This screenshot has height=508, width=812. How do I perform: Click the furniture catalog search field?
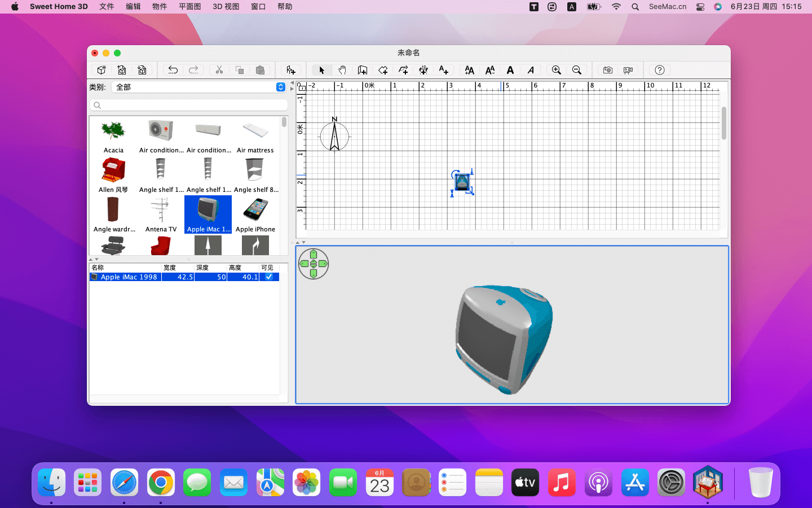tap(189, 105)
